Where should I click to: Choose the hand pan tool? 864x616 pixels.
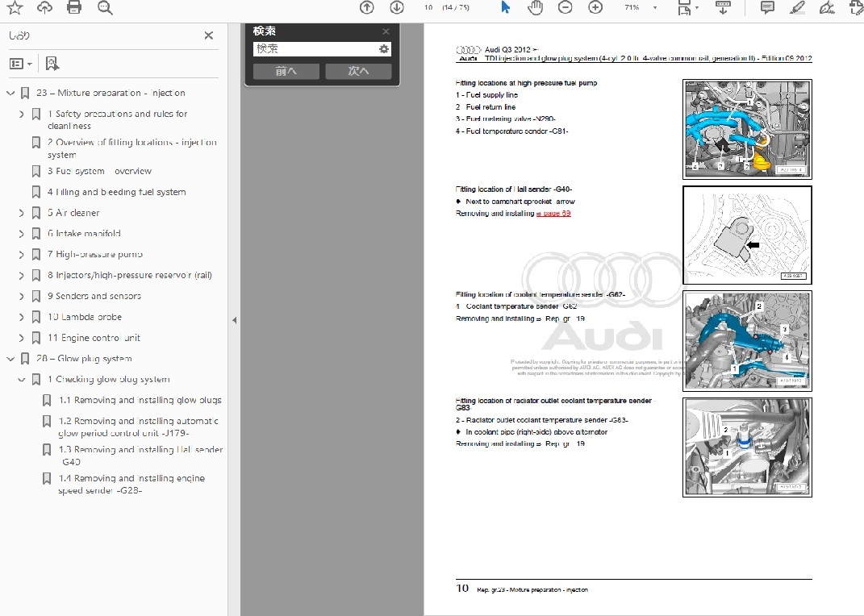tap(535, 7)
